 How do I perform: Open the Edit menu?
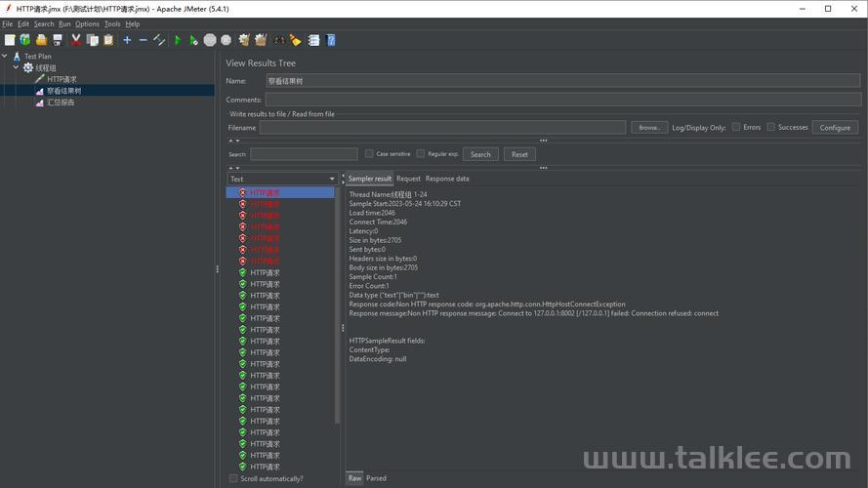[23, 23]
